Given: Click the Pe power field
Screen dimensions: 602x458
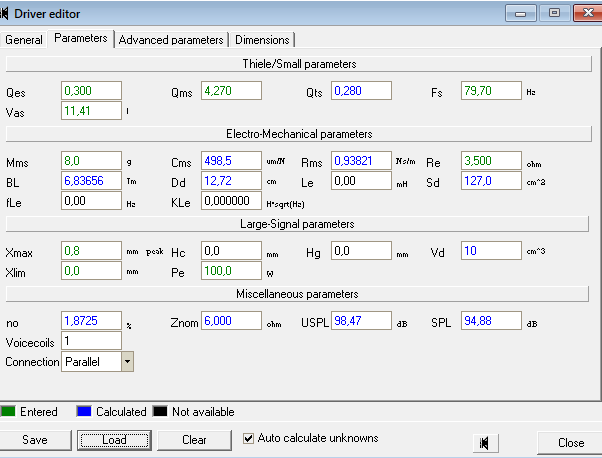Looking at the screenshot, I should point(231,271).
